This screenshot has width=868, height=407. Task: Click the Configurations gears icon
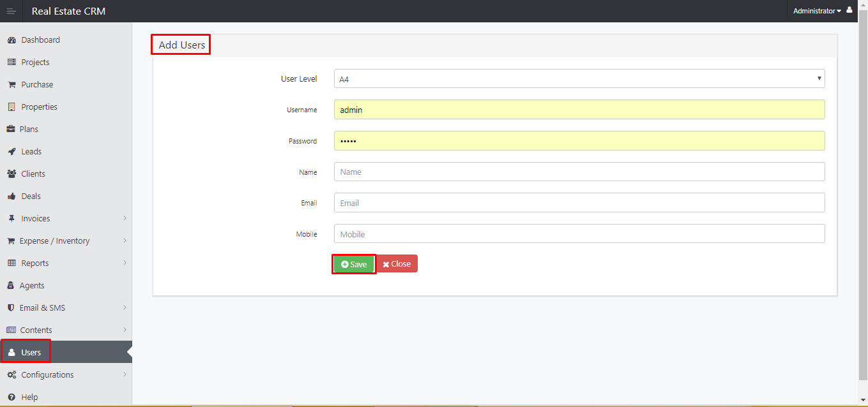click(x=11, y=375)
